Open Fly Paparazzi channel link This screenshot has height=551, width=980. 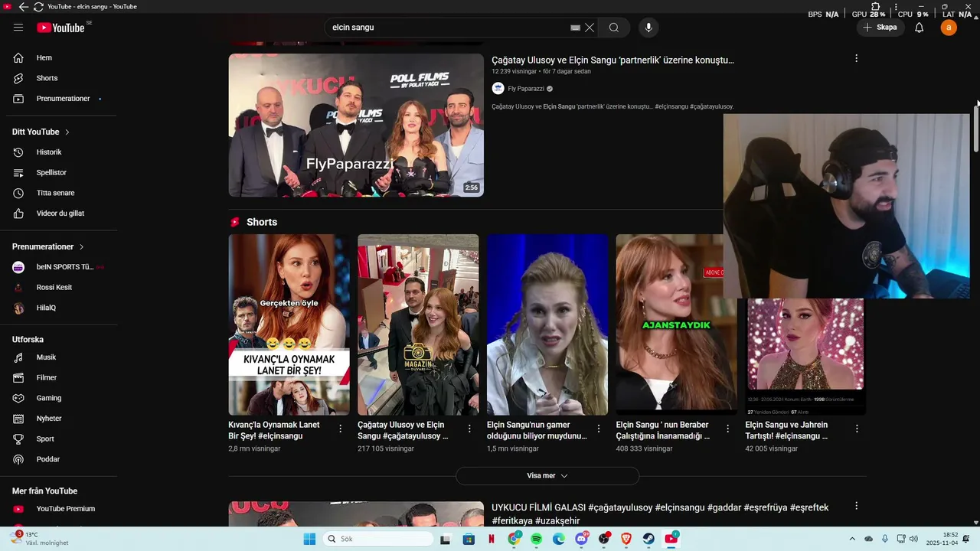pos(526,89)
